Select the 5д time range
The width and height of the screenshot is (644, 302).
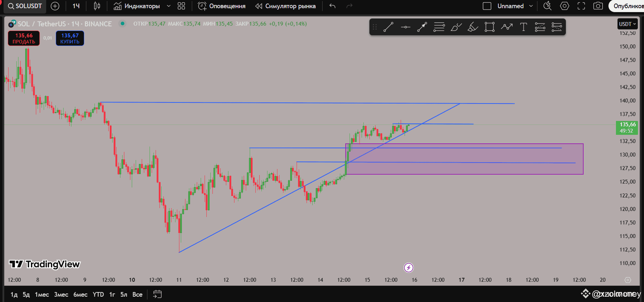click(26, 294)
